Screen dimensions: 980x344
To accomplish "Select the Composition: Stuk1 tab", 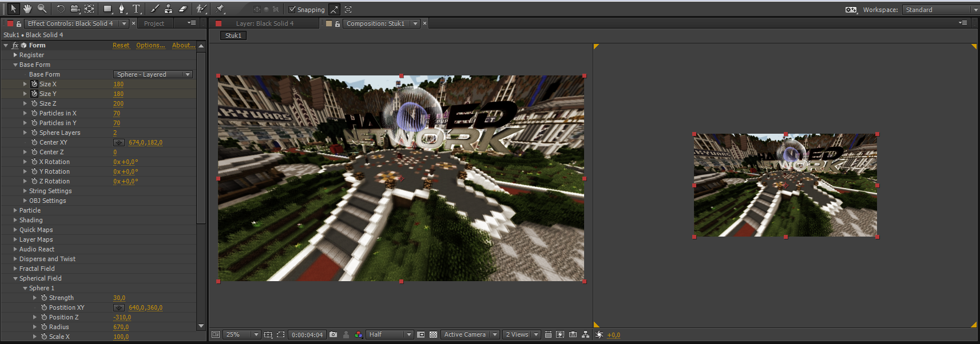I will click(x=375, y=23).
